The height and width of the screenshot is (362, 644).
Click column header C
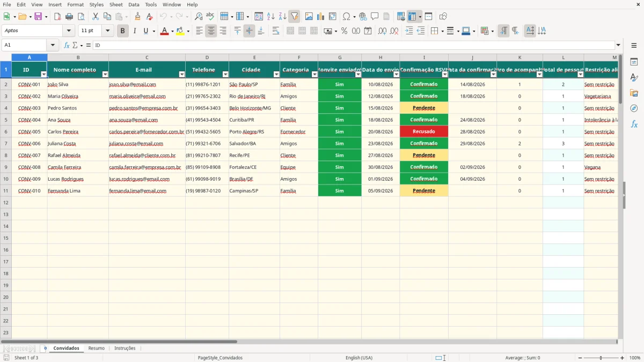tap(147, 57)
